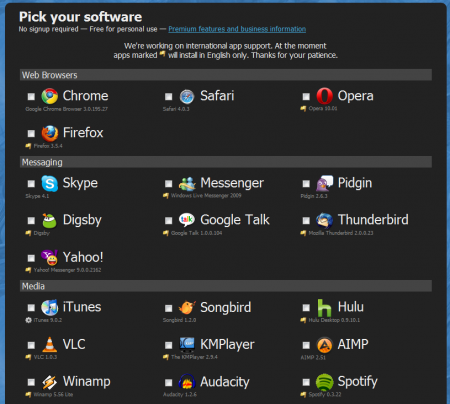This screenshot has width=450, height=404.
Task: Check the Chrome checkbox
Action: tap(31, 97)
